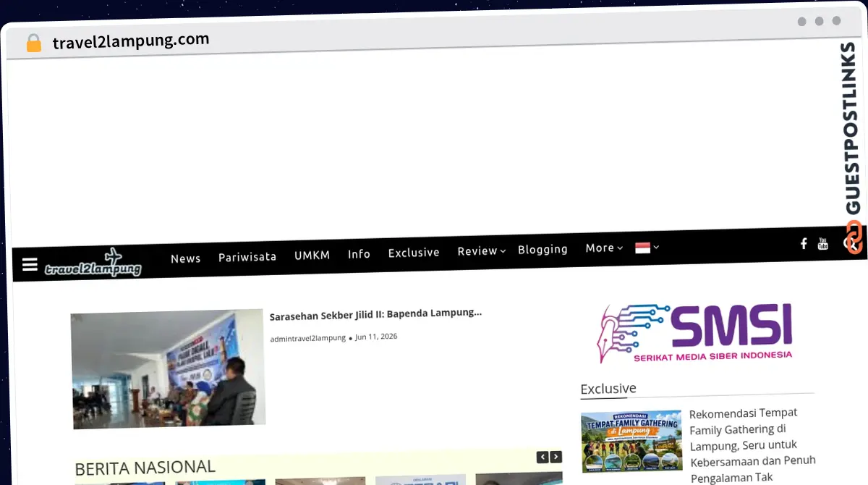This screenshot has height=485, width=868.
Task: Open Exclusive navigation item
Action: 414,253
